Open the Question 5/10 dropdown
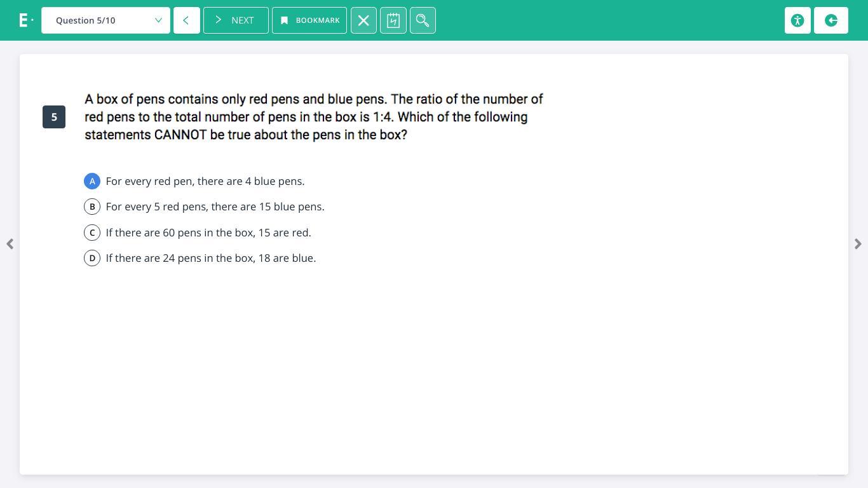 [x=105, y=20]
